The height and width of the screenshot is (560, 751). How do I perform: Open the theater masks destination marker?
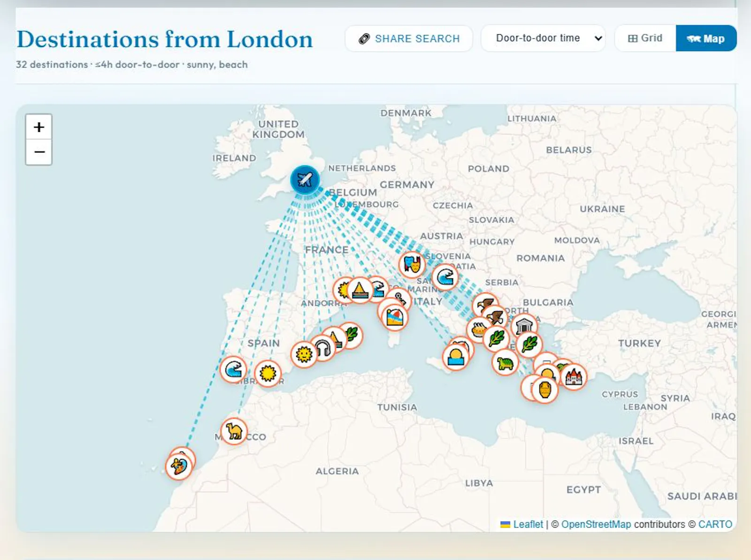click(x=412, y=265)
